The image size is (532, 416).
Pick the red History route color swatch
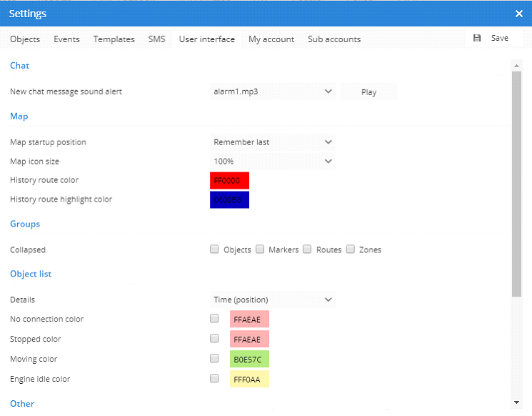229,181
